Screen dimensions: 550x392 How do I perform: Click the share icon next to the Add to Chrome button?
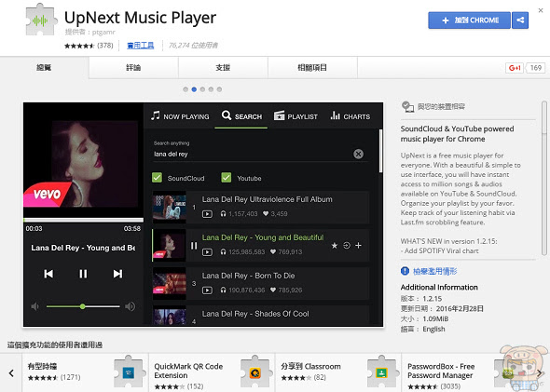click(x=520, y=20)
